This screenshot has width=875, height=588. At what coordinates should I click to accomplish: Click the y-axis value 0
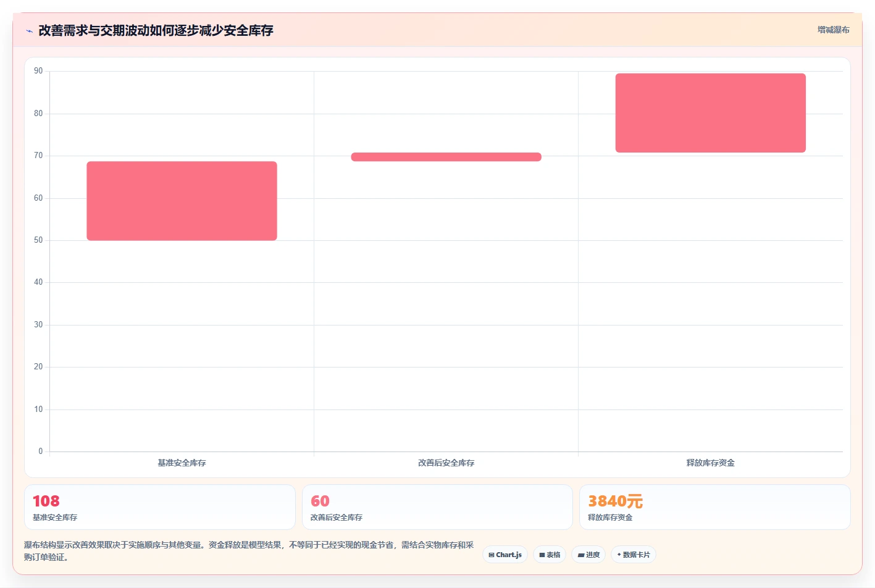41,451
